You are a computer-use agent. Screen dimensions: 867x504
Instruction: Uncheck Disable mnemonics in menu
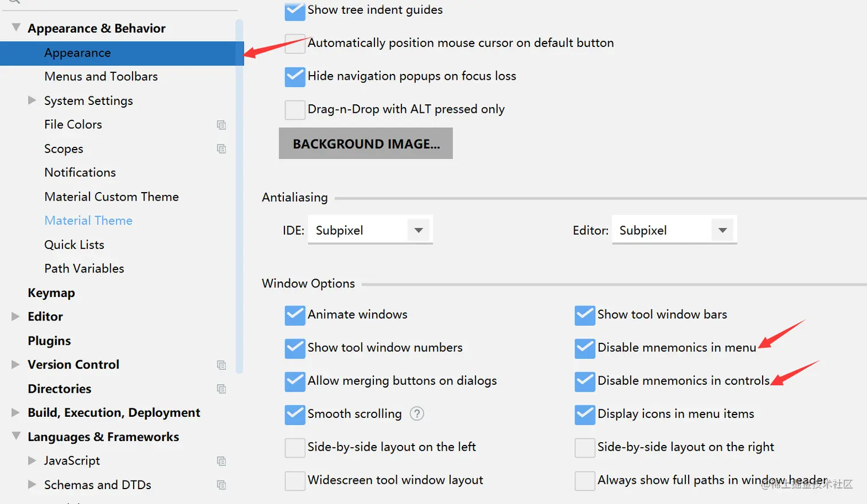coord(585,348)
